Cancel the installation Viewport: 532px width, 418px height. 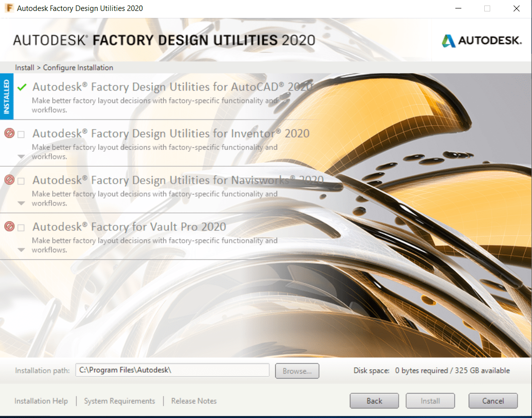click(493, 401)
